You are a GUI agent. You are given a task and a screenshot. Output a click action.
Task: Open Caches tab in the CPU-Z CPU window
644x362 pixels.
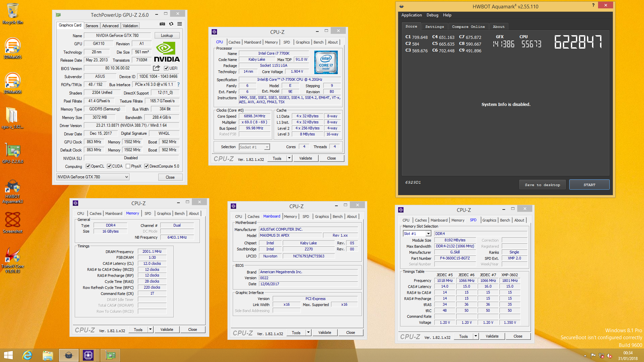click(x=234, y=42)
